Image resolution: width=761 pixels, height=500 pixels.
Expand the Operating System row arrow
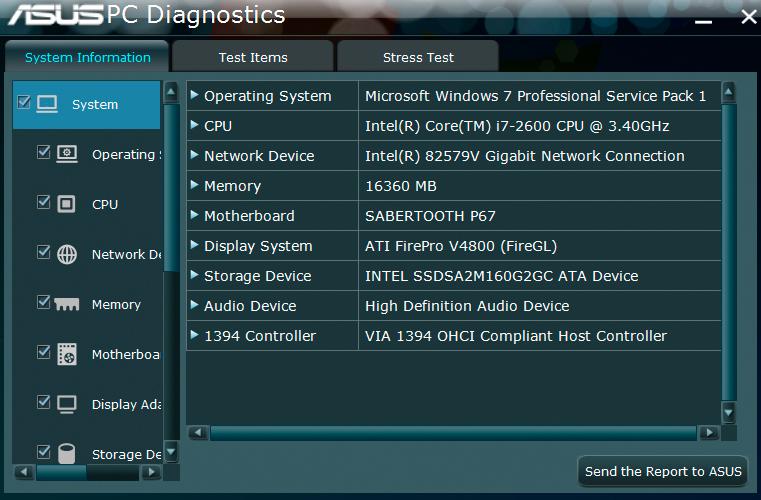(195, 95)
